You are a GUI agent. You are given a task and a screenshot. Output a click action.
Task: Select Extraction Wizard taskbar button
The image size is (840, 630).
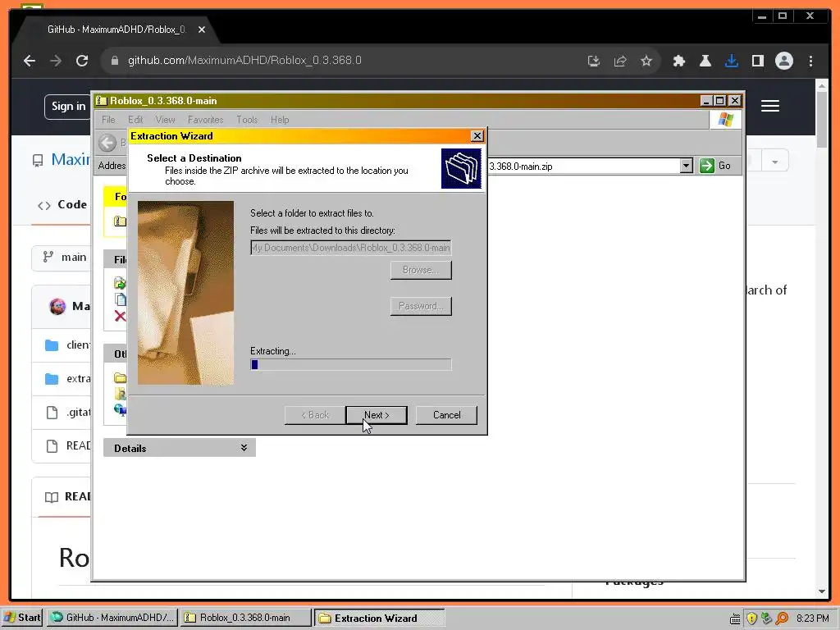[x=379, y=618]
